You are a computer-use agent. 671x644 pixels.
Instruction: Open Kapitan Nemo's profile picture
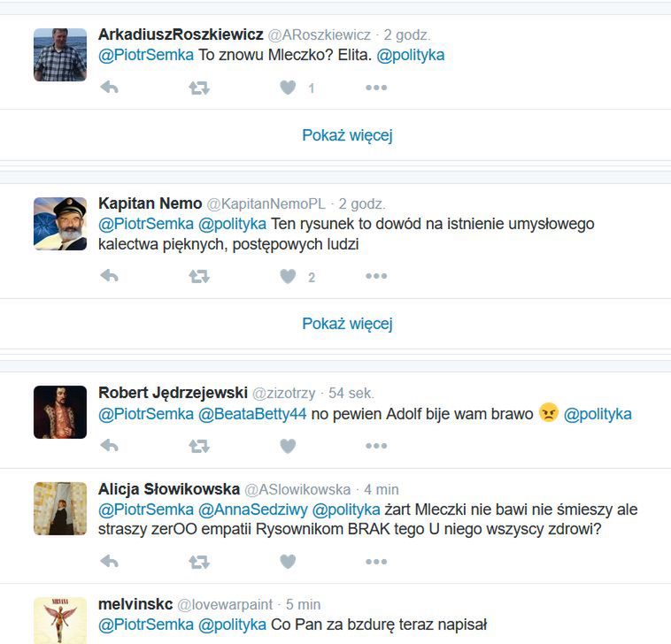coord(60,224)
